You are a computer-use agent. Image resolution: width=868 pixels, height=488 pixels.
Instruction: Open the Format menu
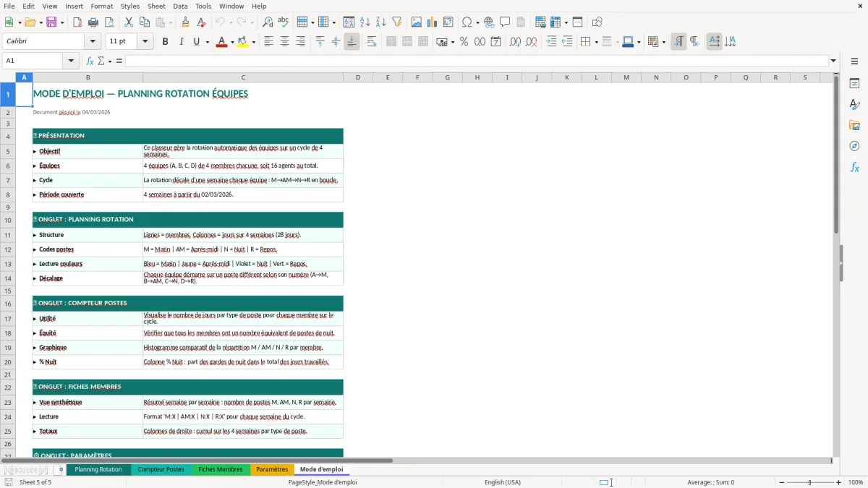(101, 6)
